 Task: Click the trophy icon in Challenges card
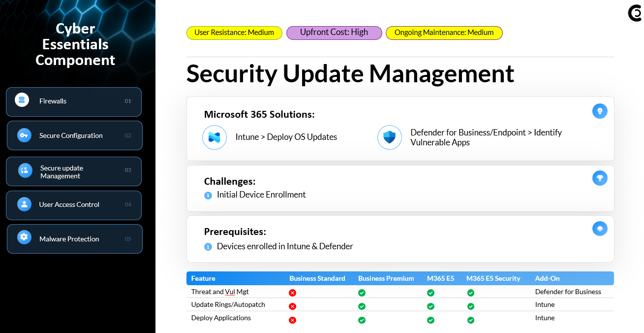point(600,178)
